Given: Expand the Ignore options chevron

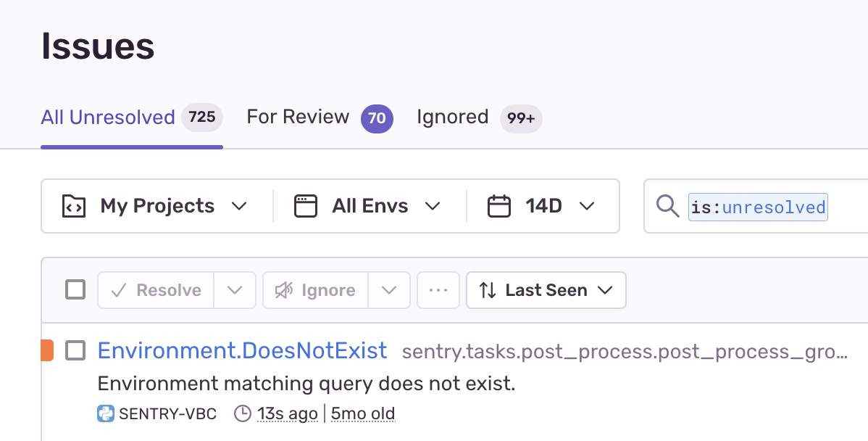Looking at the screenshot, I should click(389, 289).
